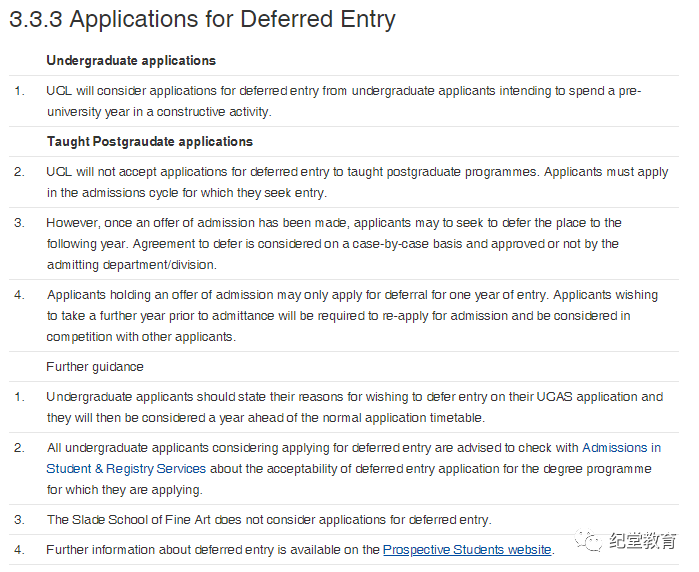Screen dimensions: 699x572
Task: Click the paragraph starting "UCL will consider applications"
Action: [x=343, y=101]
